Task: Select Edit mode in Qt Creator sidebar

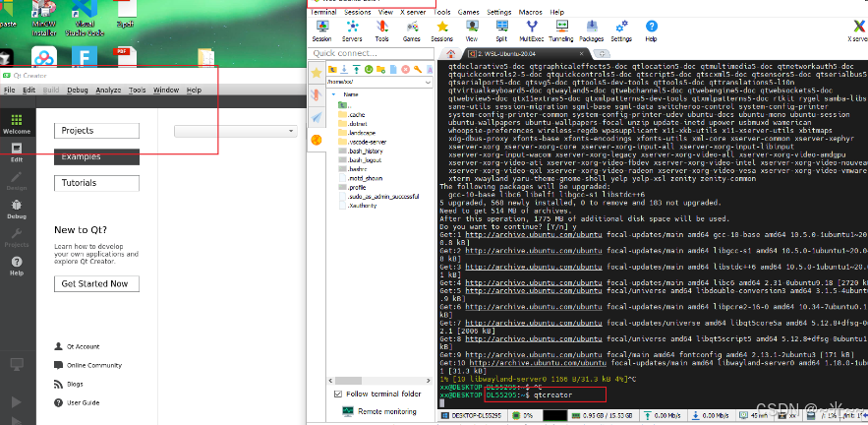Action: coord(17,152)
